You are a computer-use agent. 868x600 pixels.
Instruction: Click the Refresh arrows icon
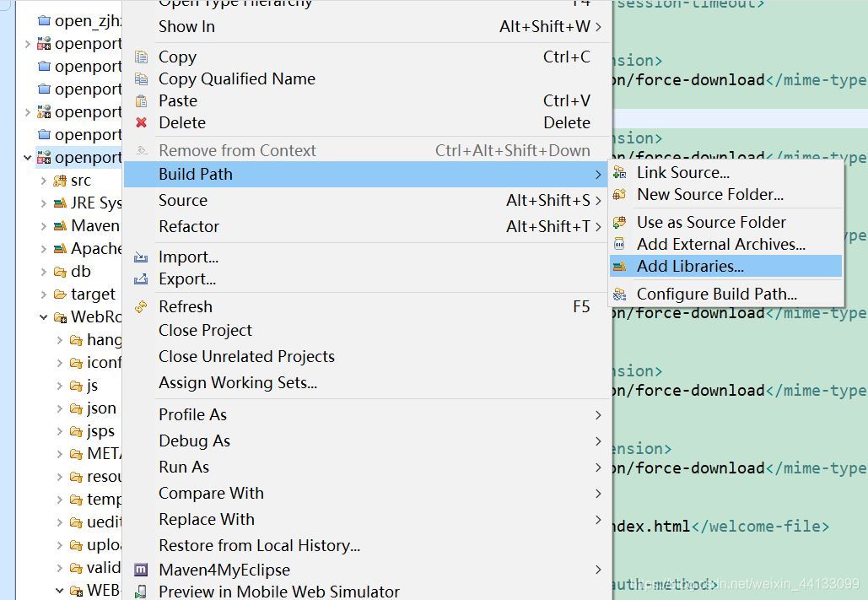[x=141, y=306]
